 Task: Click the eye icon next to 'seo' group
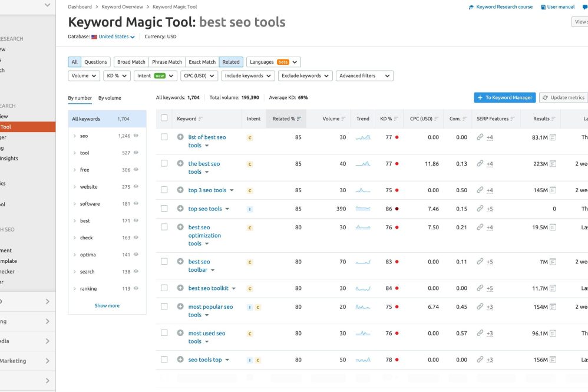[136, 136]
